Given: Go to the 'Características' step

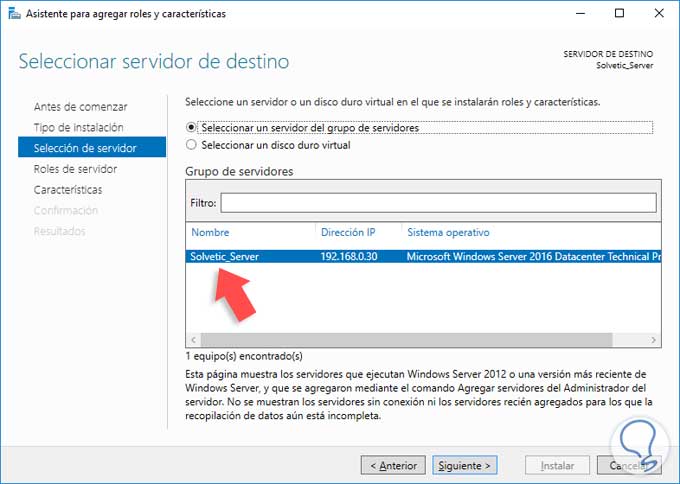Looking at the screenshot, I should 68,190.
